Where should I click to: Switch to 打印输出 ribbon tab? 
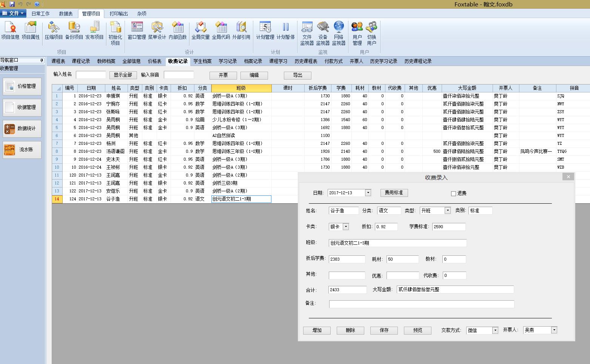[x=119, y=14]
